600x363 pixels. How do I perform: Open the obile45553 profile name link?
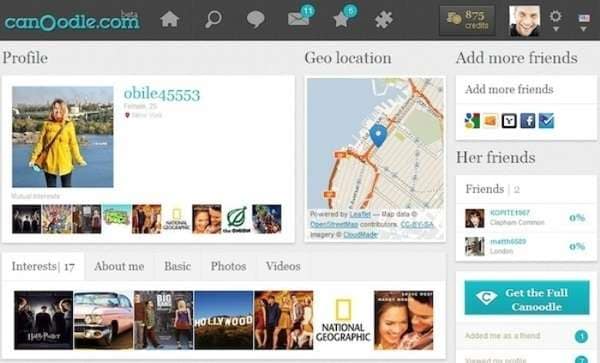tap(162, 94)
